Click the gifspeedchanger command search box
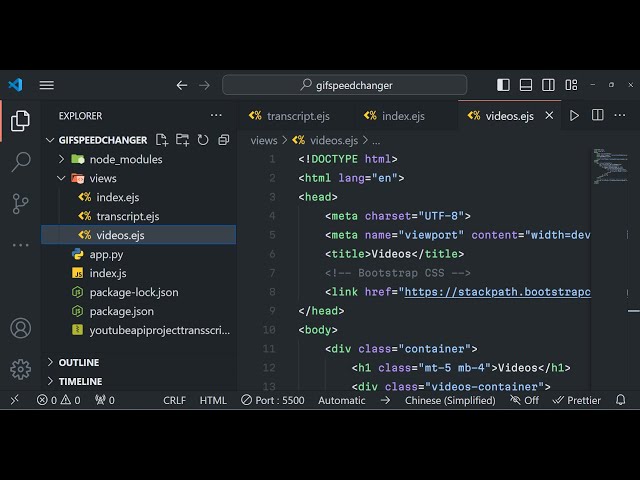 (x=345, y=85)
